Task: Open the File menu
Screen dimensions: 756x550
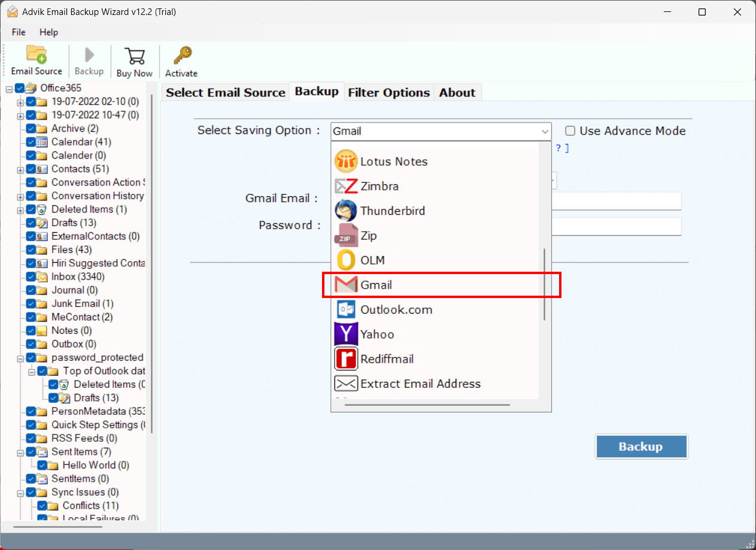Action: pyautogui.click(x=19, y=32)
